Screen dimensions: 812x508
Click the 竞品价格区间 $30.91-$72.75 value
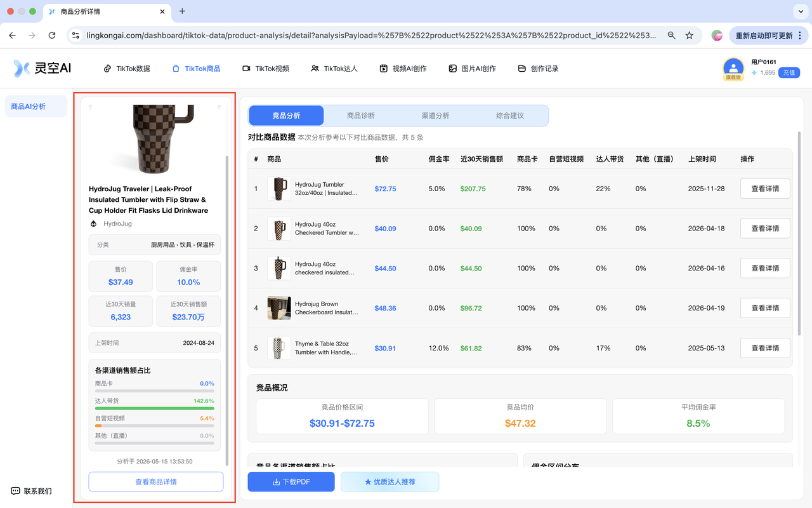[x=342, y=423]
